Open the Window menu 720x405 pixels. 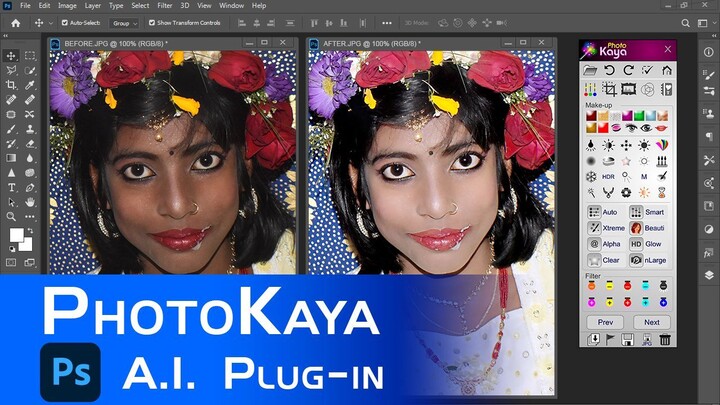click(x=231, y=6)
